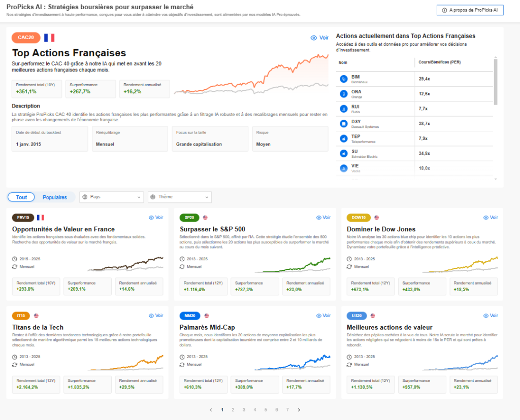Click the info icon in À propos button
The width and height of the screenshot is (520, 420).
tap(444, 10)
